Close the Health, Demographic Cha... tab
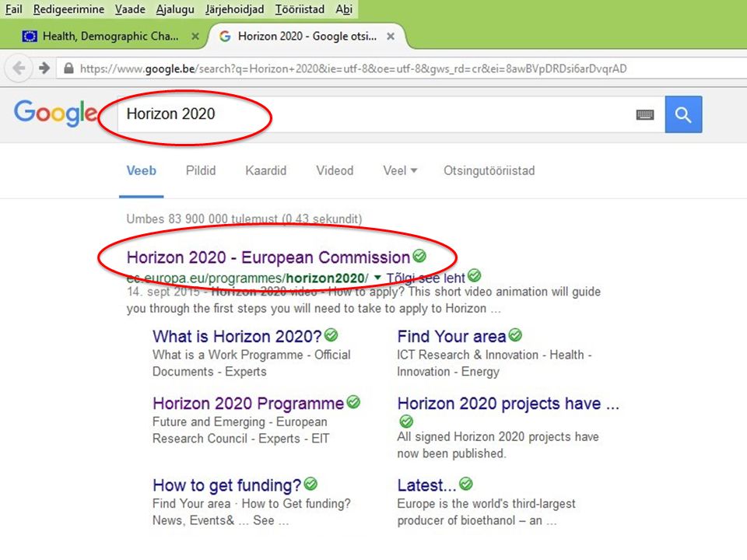This screenshot has height=560, width=747. coord(195,37)
